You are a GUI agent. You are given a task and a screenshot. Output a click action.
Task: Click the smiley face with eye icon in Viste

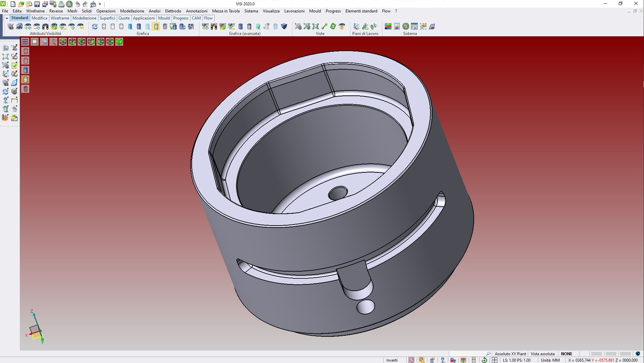coord(342,27)
